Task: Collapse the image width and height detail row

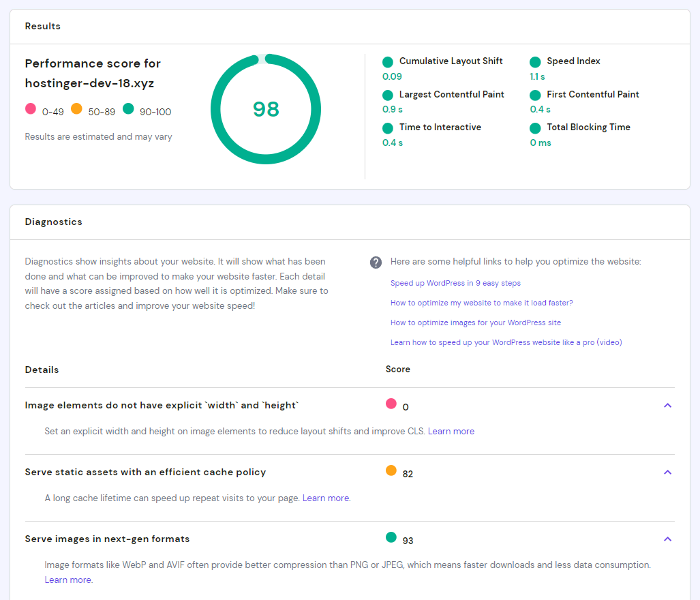Action: pyautogui.click(x=667, y=406)
